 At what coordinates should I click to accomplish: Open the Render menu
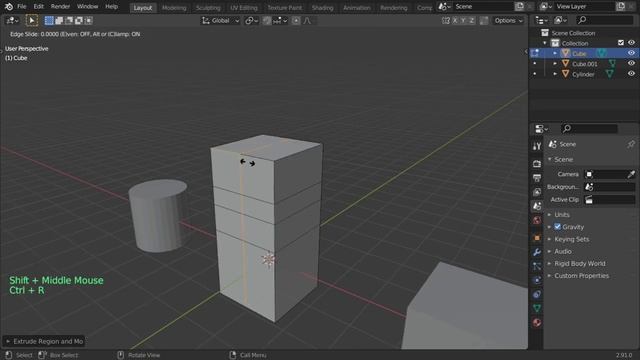(x=60, y=7)
